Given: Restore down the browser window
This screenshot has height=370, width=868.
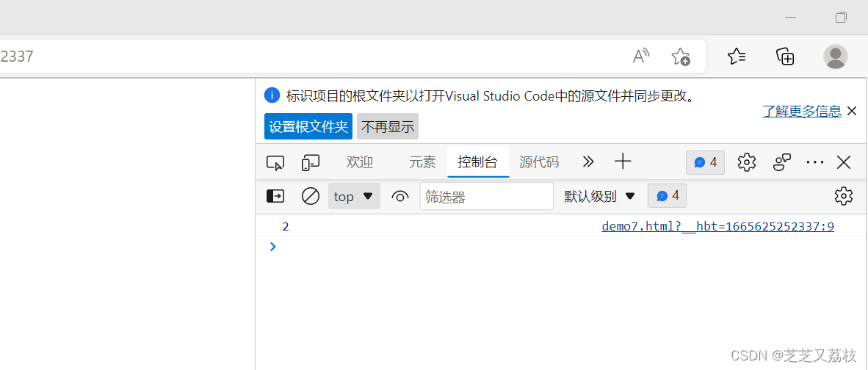Looking at the screenshot, I should (841, 17).
